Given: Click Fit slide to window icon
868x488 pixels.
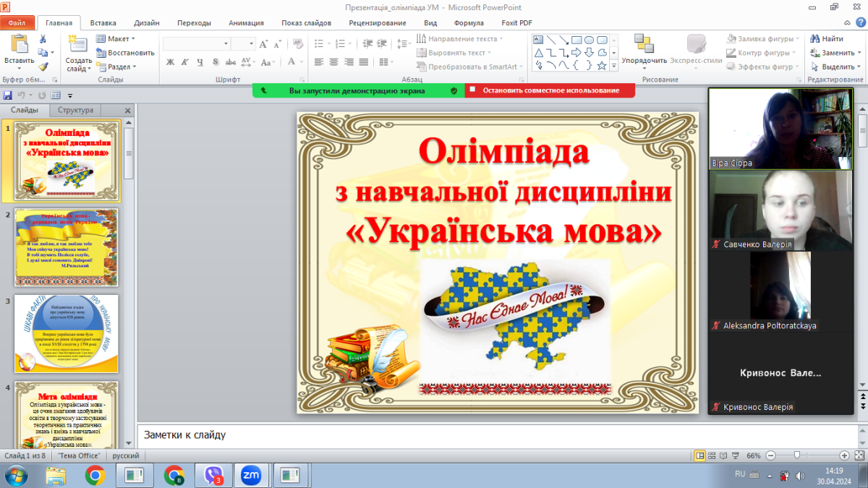Looking at the screenshot, I should [x=859, y=455].
